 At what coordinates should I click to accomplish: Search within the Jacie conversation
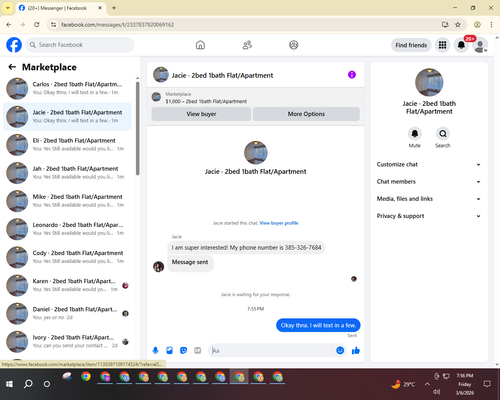[x=443, y=134]
